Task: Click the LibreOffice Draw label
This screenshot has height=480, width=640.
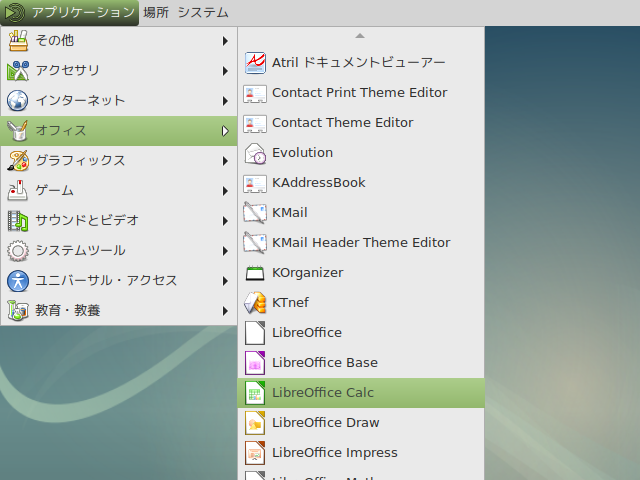Action: 326,422
